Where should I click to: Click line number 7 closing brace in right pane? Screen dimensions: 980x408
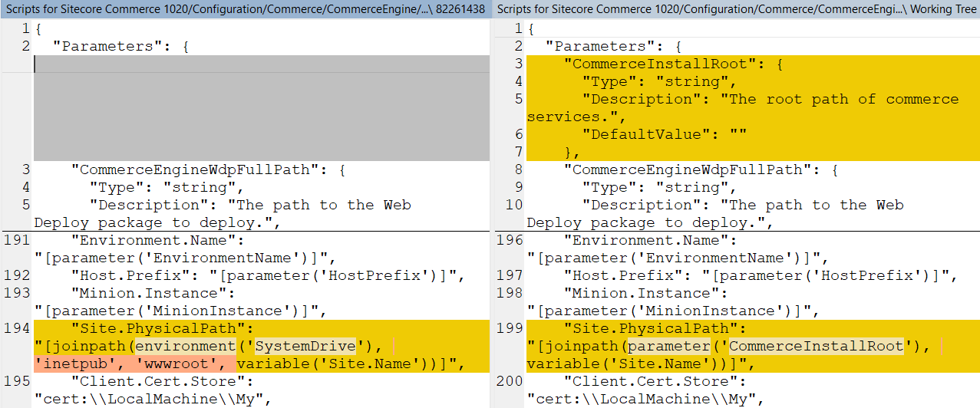(x=518, y=152)
